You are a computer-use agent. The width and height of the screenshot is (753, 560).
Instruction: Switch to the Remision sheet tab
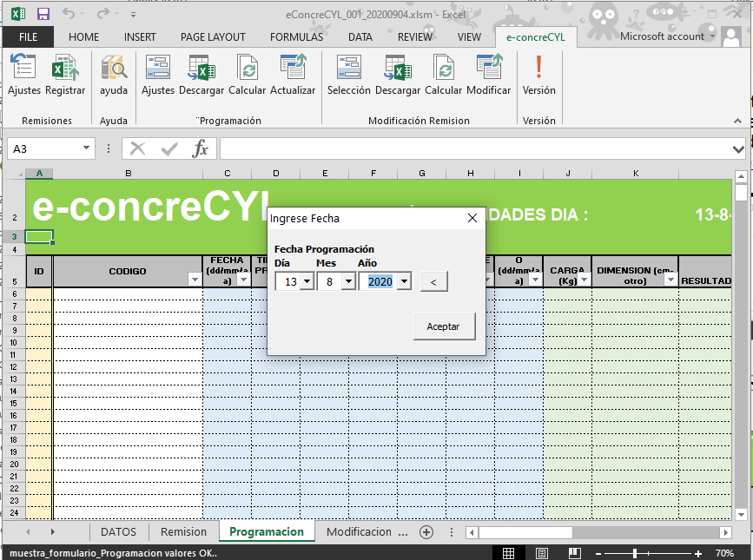184,531
